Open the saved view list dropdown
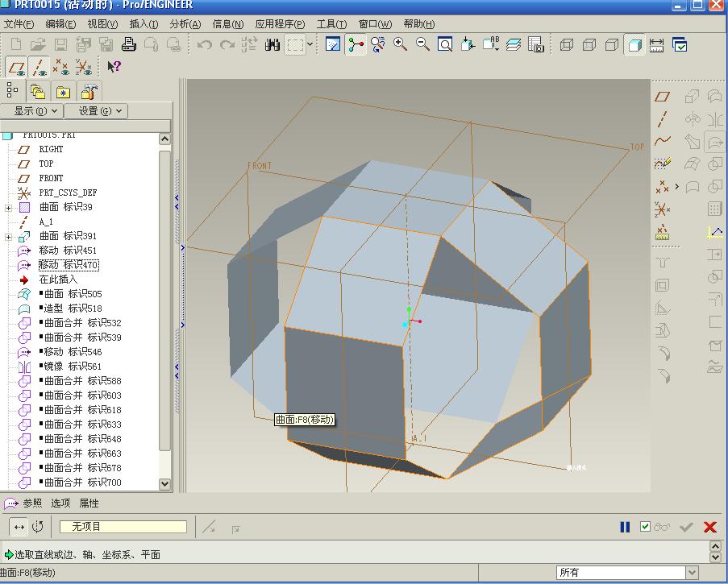Viewport: 728px width, 584px height. point(491,44)
